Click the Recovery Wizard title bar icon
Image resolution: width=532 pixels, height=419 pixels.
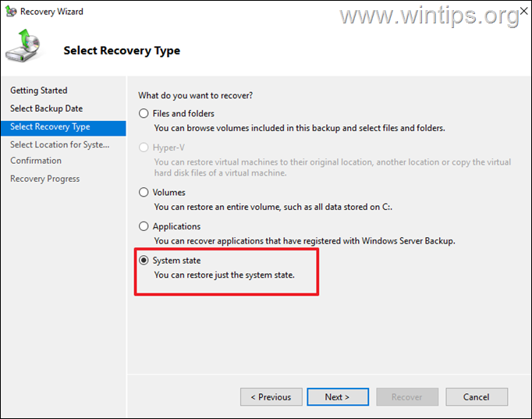pos(9,12)
